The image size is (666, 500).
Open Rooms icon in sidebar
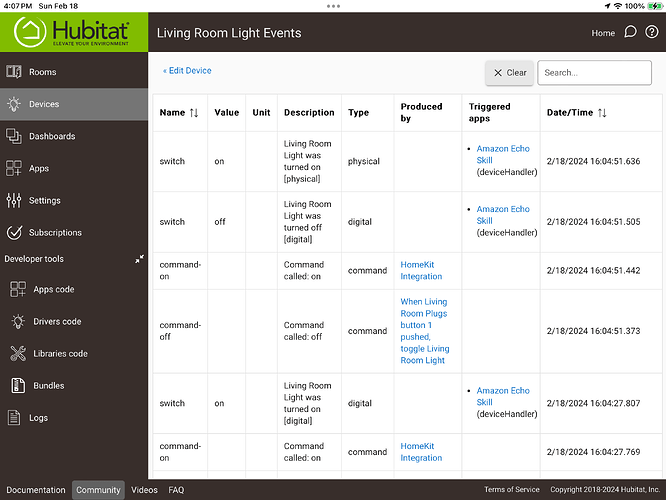[x=14, y=72]
